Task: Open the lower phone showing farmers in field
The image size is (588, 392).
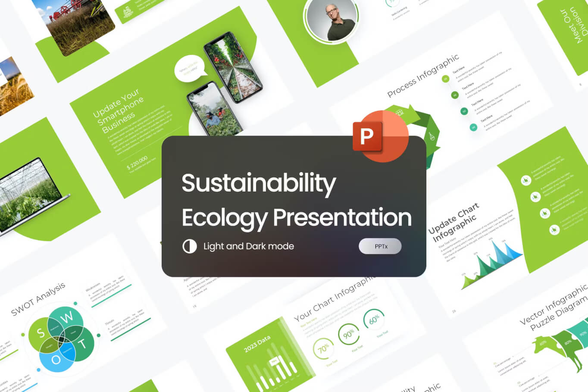Action: 214,108
